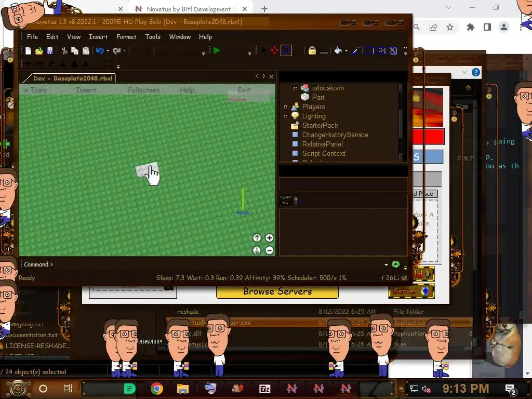Click Exit in the viewport bar

(244, 90)
